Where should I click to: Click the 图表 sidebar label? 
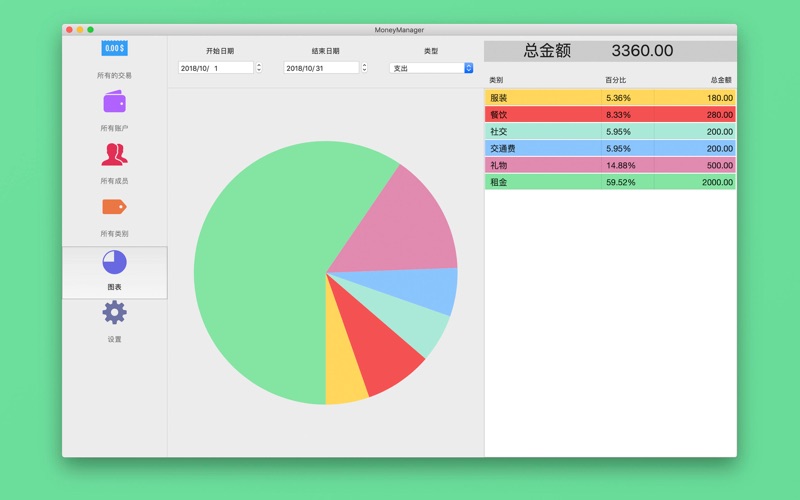click(x=114, y=287)
